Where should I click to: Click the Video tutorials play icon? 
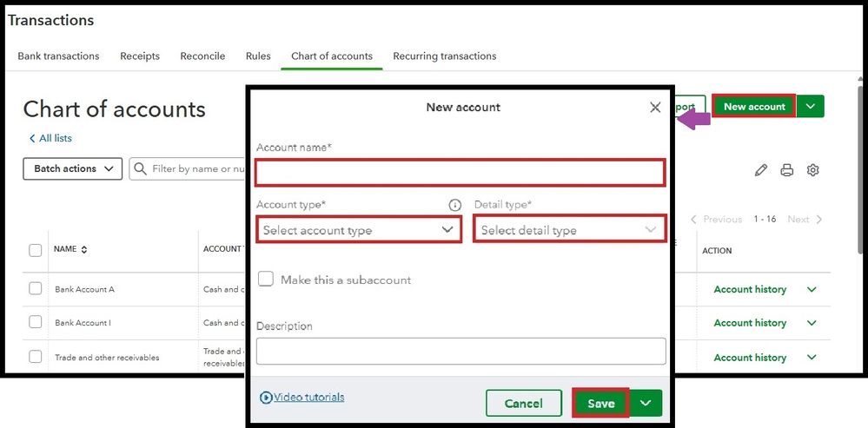coord(266,398)
